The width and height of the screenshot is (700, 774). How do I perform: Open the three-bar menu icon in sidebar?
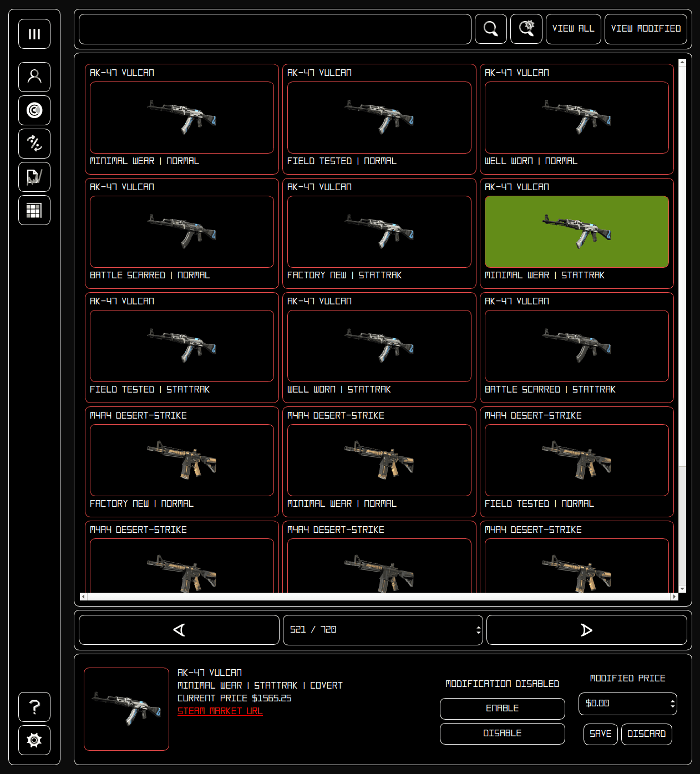(x=34, y=34)
